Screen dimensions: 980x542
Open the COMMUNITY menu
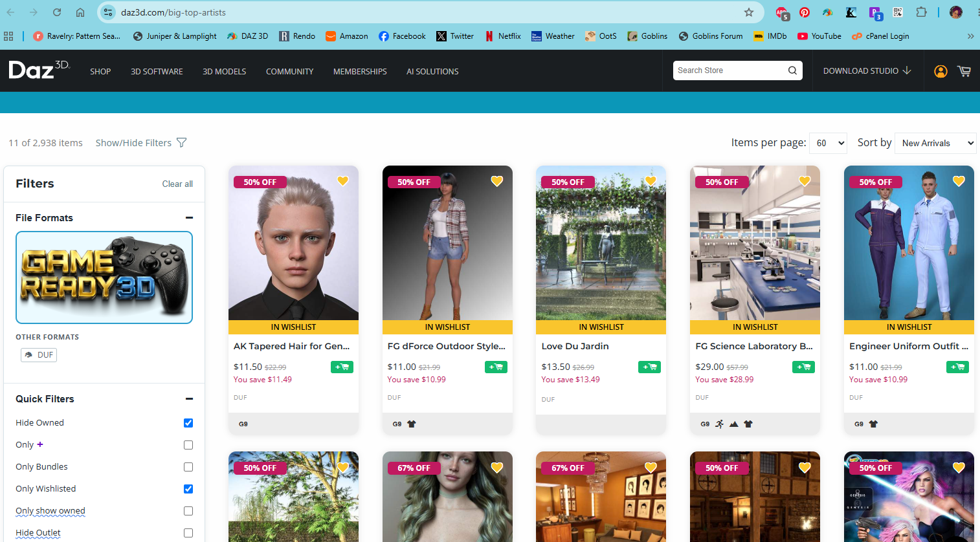tap(289, 71)
